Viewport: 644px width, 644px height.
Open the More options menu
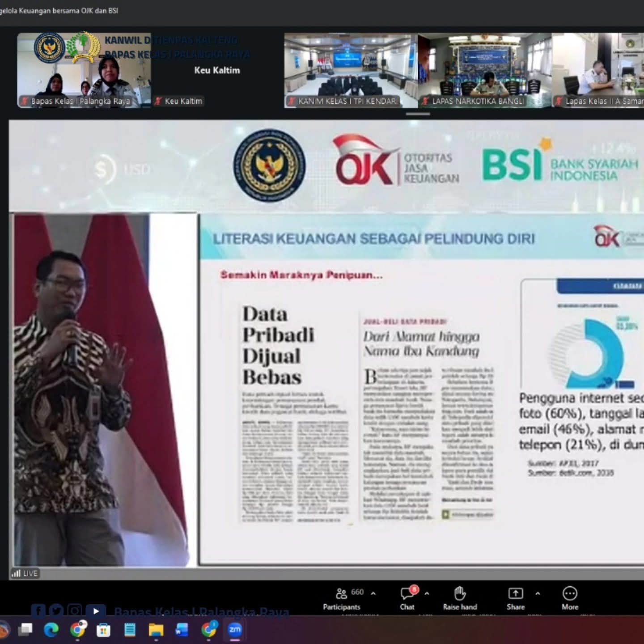click(x=570, y=599)
